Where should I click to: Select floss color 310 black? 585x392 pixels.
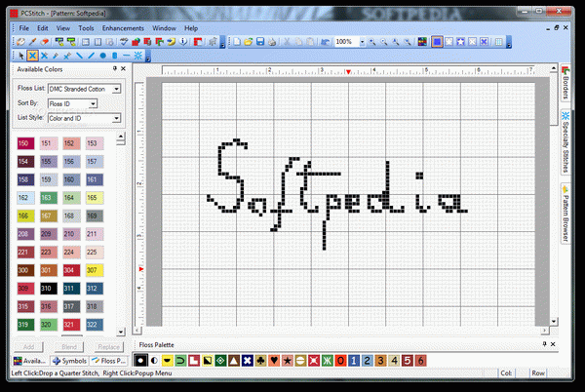point(49,289)
